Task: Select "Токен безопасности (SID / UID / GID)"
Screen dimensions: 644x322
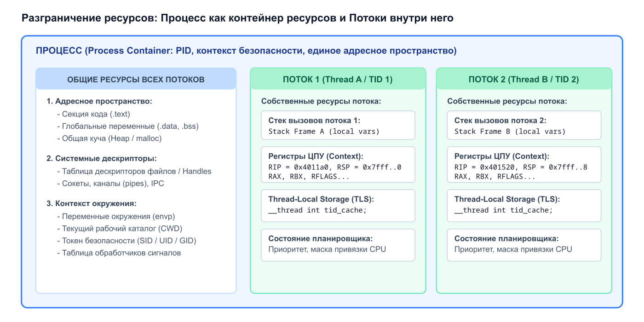Action: pyautogui.click(x=127, y=241)
